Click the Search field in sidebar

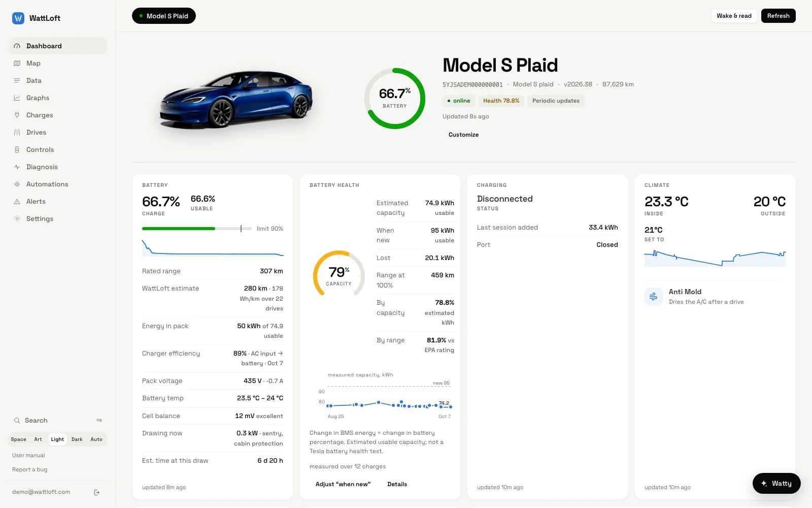tap(57, 420)
